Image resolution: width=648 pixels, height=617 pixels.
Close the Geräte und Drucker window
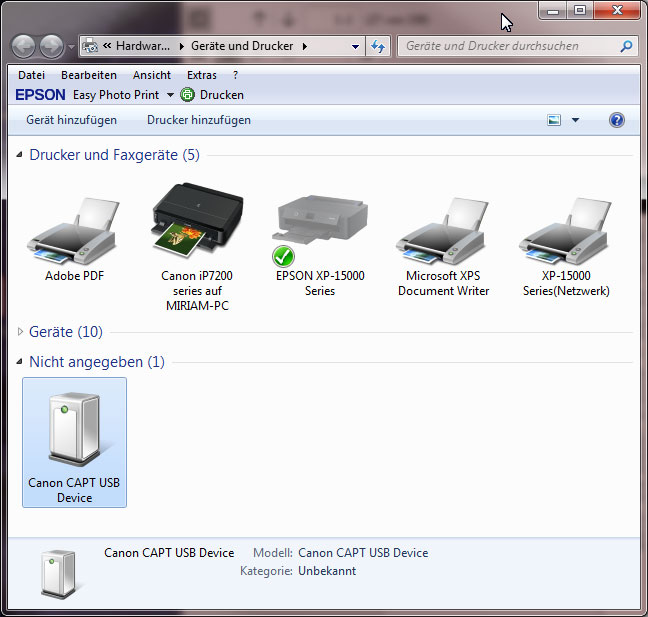click(617, 10)
